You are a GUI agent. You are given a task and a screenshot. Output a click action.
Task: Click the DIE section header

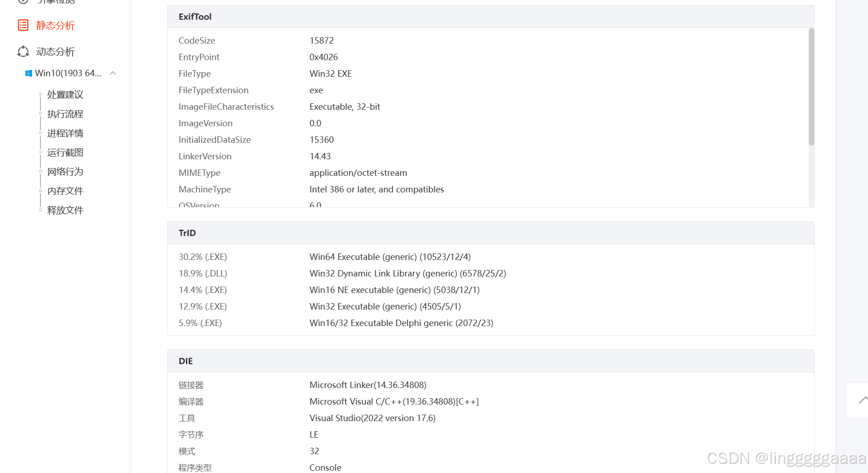click(490, 361)
